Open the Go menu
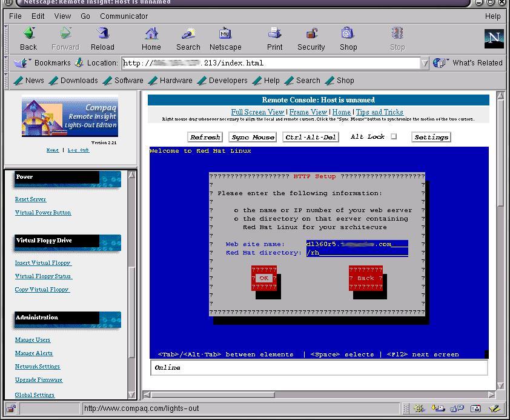Viewport: 510px width, 420px height. pyautogui.click(x=87, y=16)
